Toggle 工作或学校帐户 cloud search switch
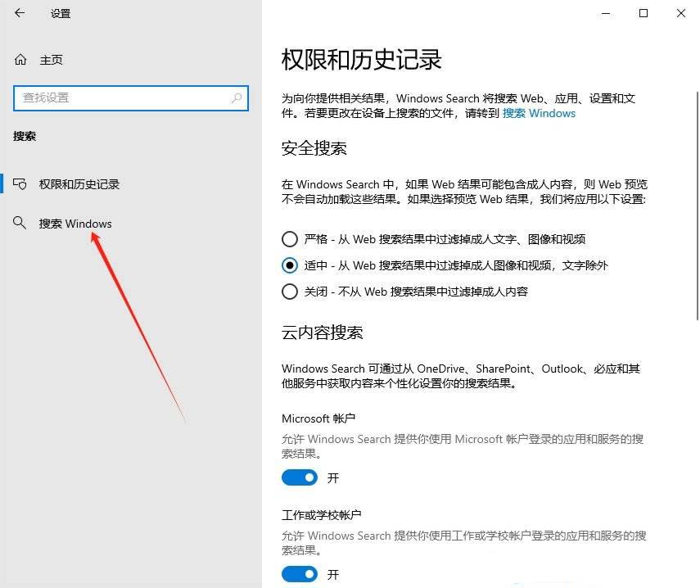Viewport: 700px width, 588px height. point(300,574)
